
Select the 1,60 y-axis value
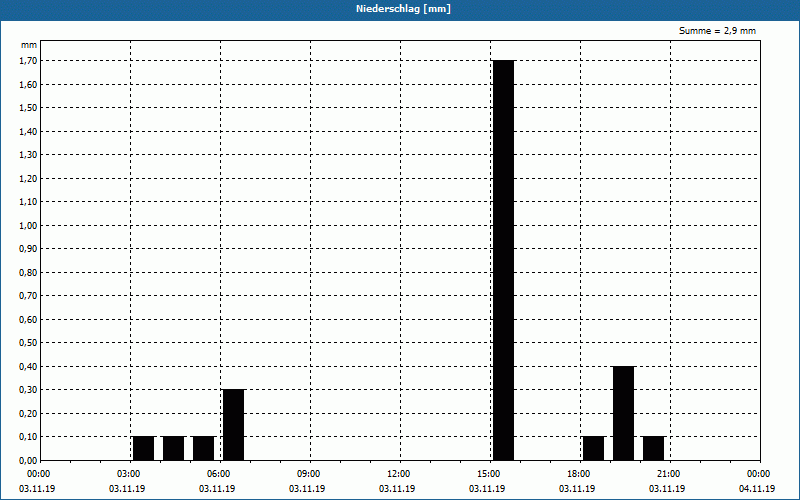click(x=28, y=84)
